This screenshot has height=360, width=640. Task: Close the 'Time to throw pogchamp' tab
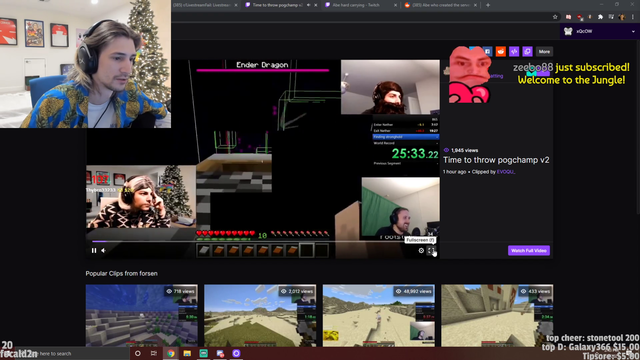tap(316, 5)
